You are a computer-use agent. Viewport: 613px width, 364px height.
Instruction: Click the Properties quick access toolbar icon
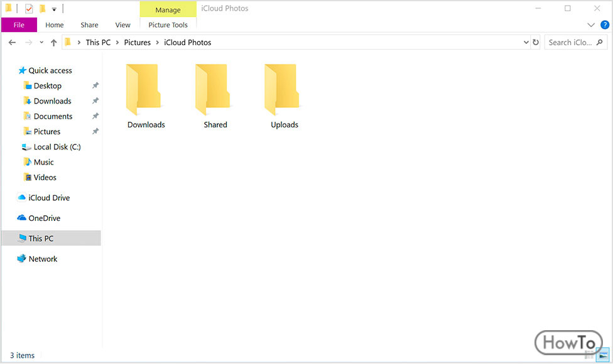pyautogui.click(x=29, y=9)
